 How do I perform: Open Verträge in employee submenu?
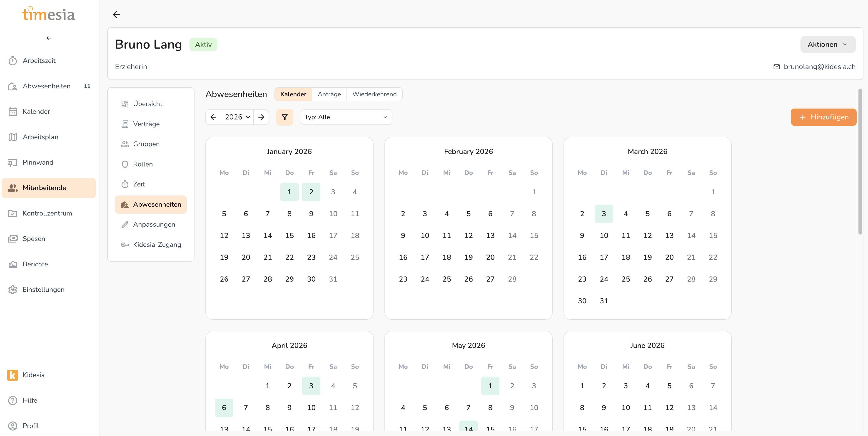(x=146, y=124)
